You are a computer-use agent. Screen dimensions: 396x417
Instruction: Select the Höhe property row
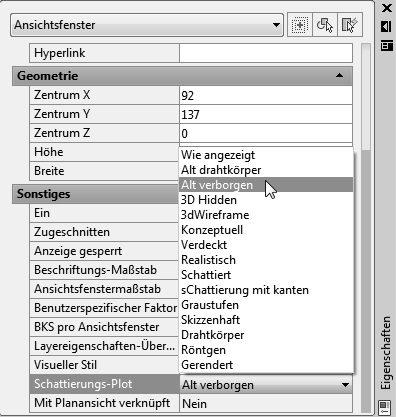pos(104,152)
